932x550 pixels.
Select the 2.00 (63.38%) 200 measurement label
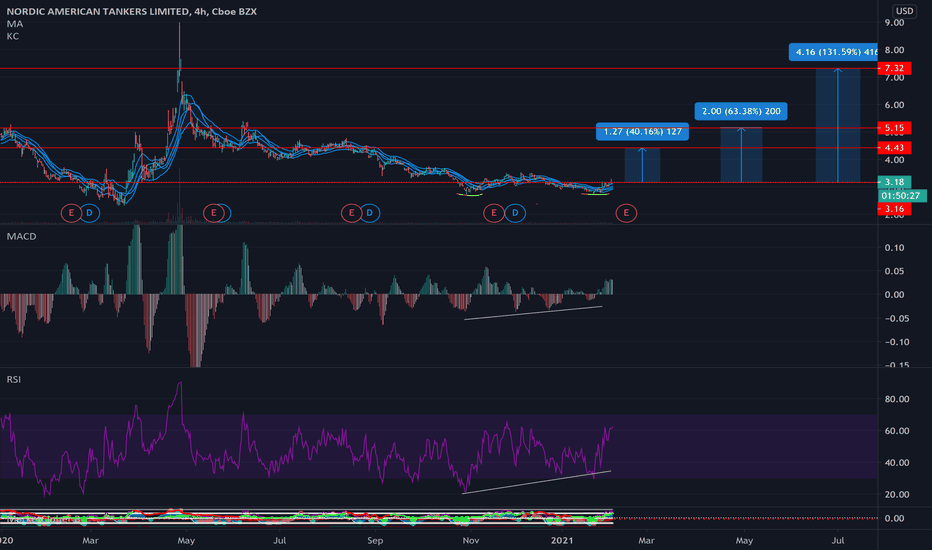(741, 111)
